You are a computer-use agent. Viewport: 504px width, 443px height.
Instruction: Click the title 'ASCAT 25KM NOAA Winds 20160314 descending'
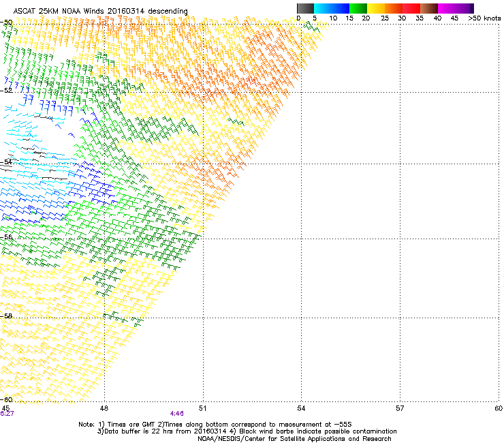tap(100, 11)
